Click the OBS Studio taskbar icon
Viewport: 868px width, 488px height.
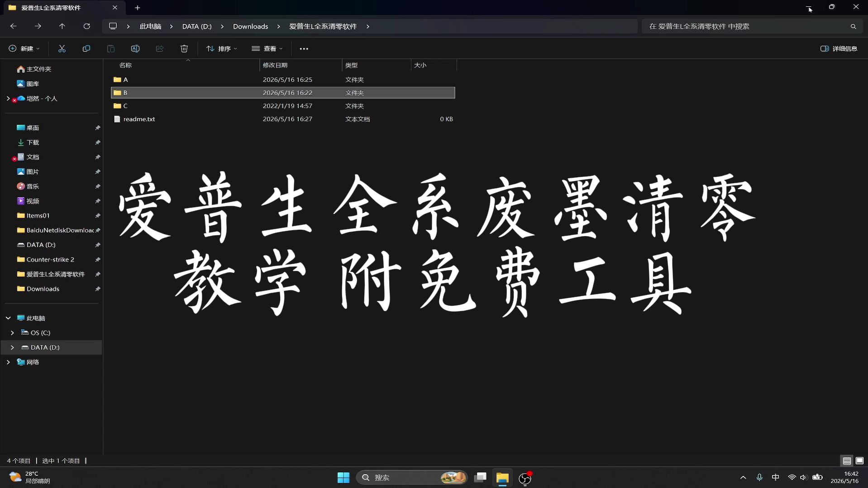[525, 478]
